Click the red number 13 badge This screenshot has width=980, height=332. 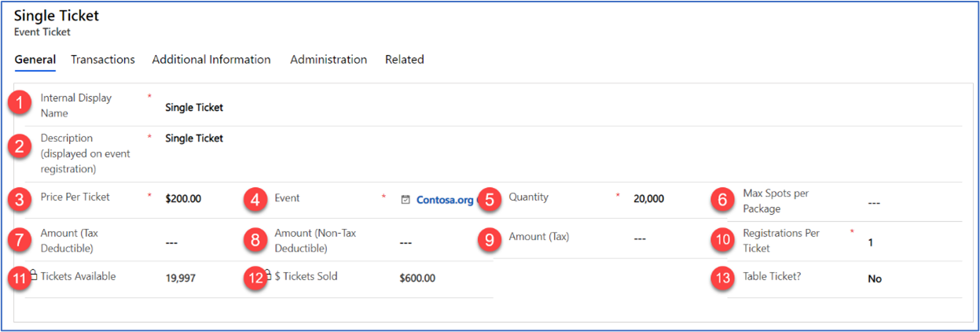point(722,279)
